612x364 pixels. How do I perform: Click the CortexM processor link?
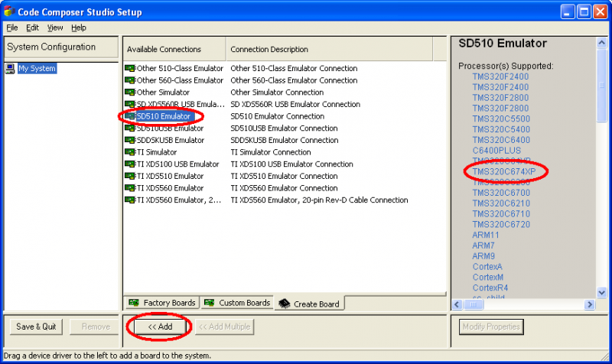point(488,277)
